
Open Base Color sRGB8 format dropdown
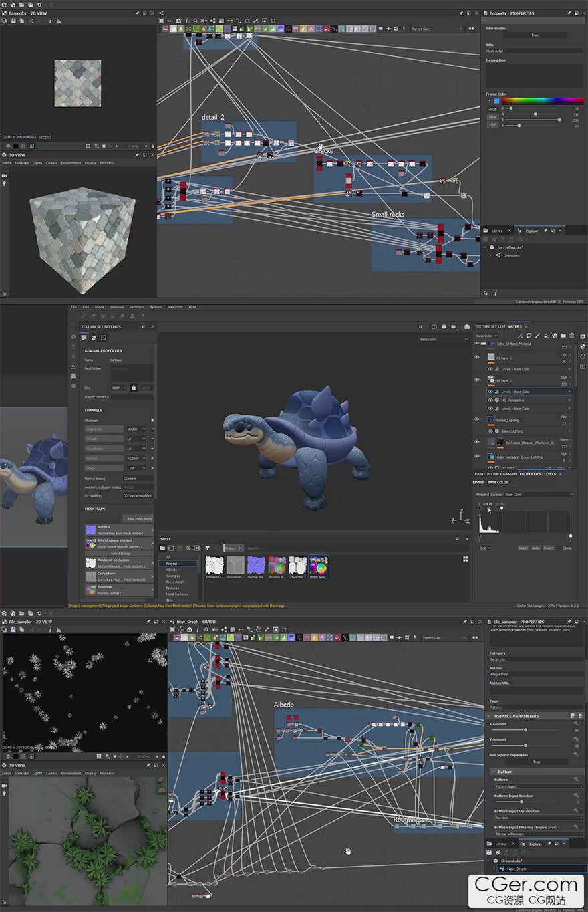click(x=135, y=429)
